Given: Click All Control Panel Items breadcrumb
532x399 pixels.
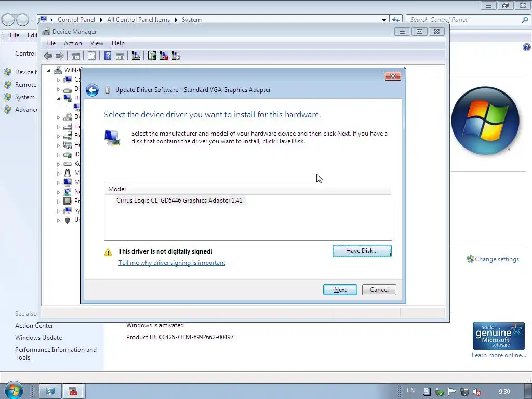Looking at the screenshot, I should 138,20.
